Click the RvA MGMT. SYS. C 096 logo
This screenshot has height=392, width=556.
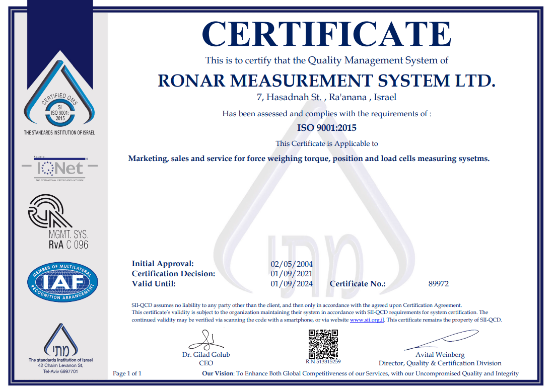tap(58, 222)
